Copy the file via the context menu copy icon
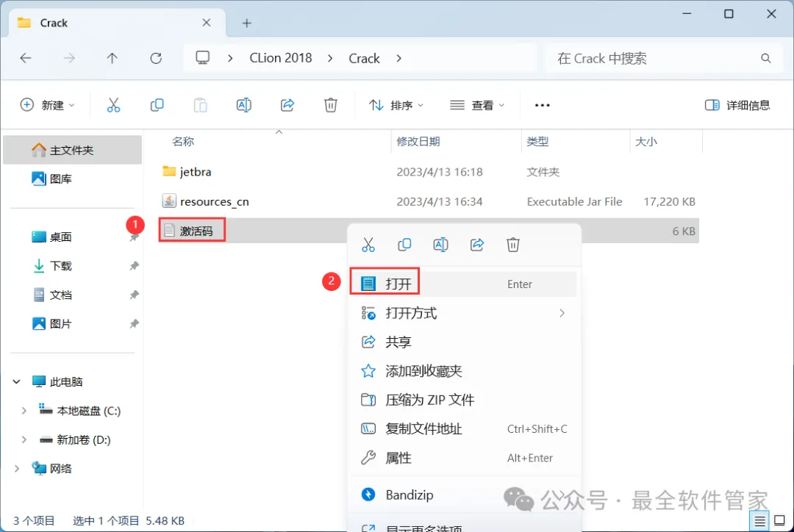Viewport: 794px width, 532px height. (x=404, y=245)
